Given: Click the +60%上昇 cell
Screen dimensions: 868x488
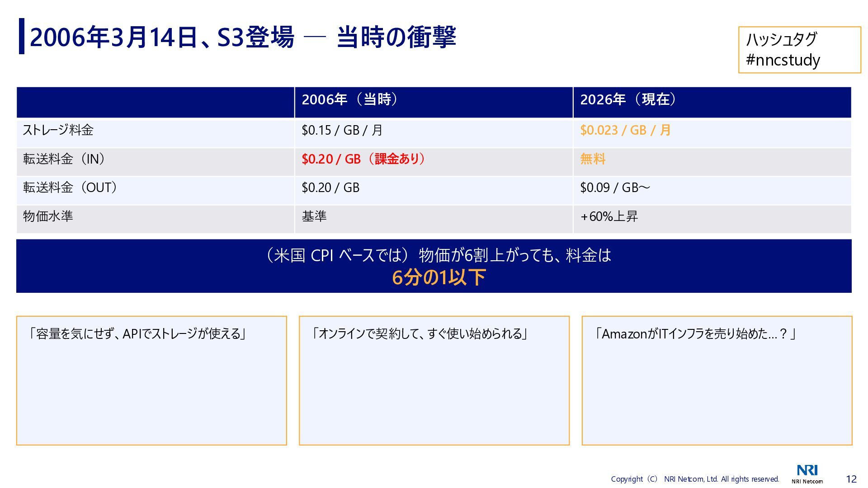Looking at the screenshot, I should click(609, 216).
